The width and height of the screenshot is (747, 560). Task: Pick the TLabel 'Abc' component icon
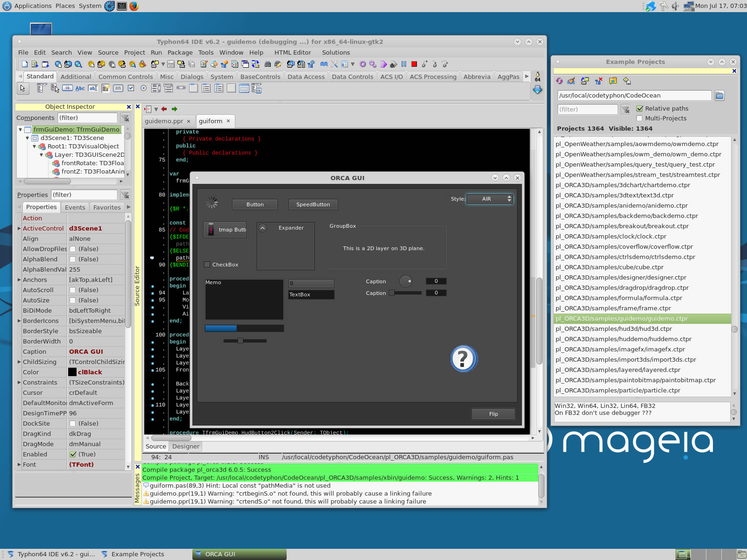(x=80, y=88)
